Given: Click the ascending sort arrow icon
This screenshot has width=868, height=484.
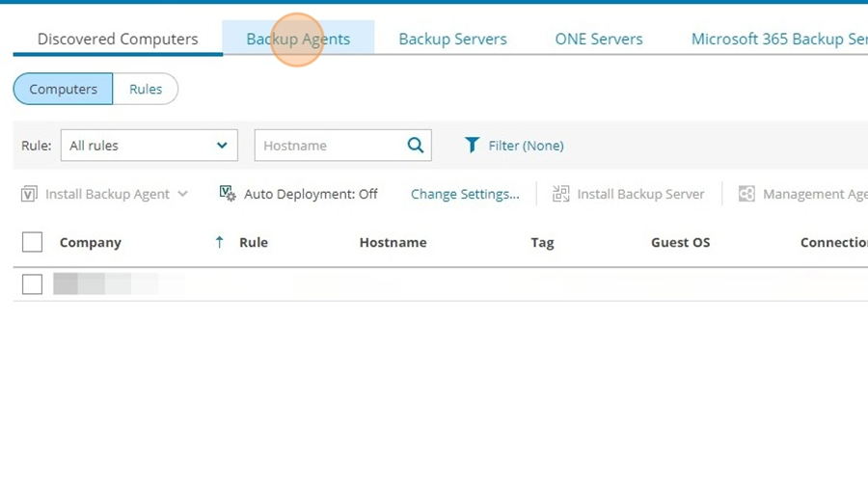Looking at the screenshot, I should coord(219,242).
